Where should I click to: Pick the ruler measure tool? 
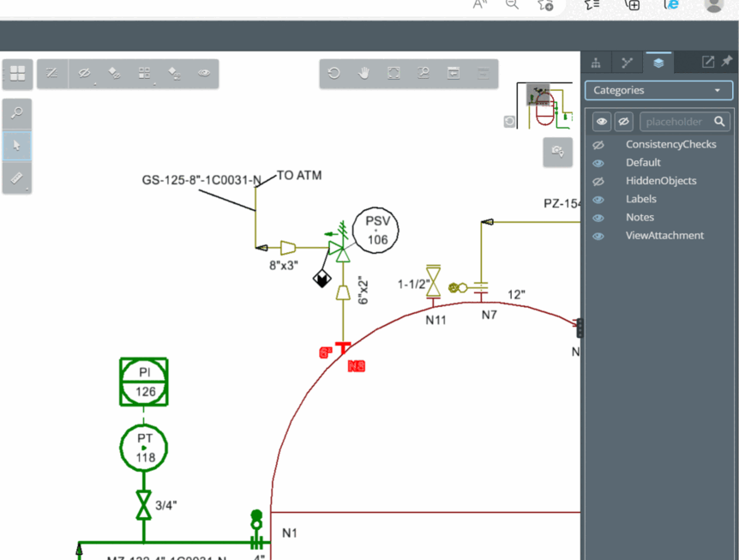tap(16, 178)
